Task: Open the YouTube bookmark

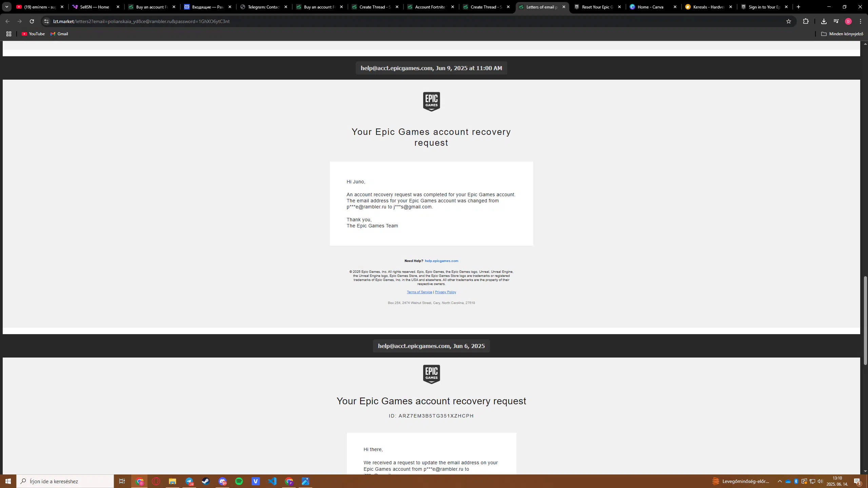Action: [33, 34]
